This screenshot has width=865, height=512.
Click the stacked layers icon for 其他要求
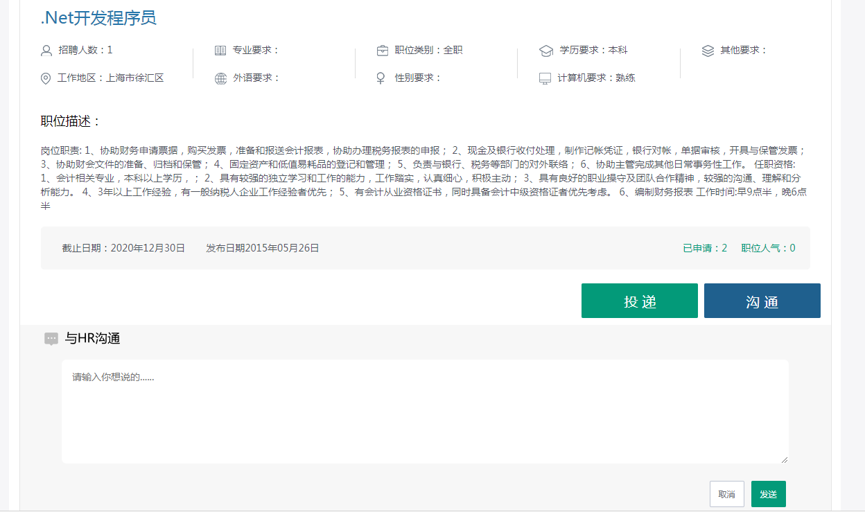[708, 50]
